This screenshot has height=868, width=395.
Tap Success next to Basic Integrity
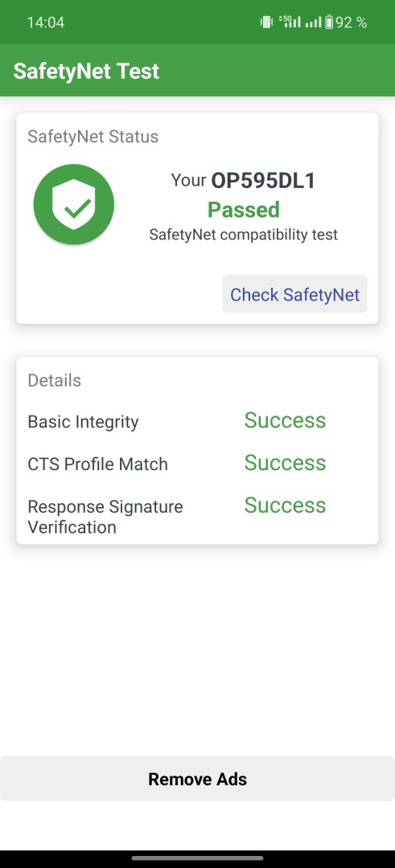(x=286, y=420)
